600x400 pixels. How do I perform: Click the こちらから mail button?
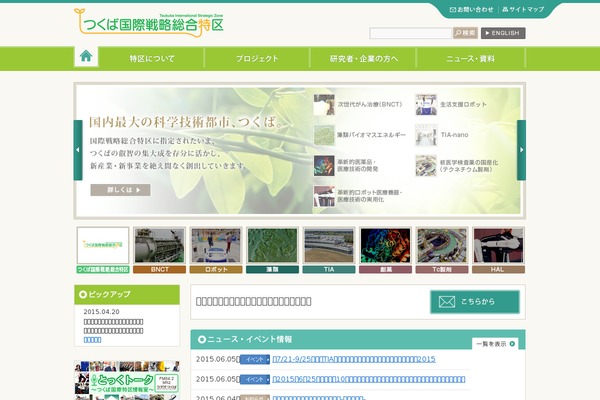(475, 302)
